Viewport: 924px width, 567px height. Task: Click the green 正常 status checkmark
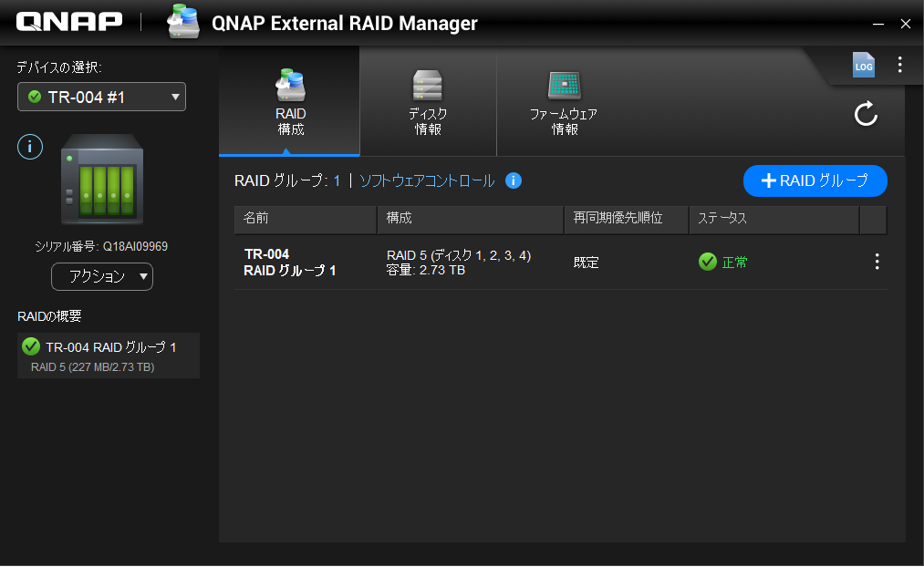click(707, 263)
